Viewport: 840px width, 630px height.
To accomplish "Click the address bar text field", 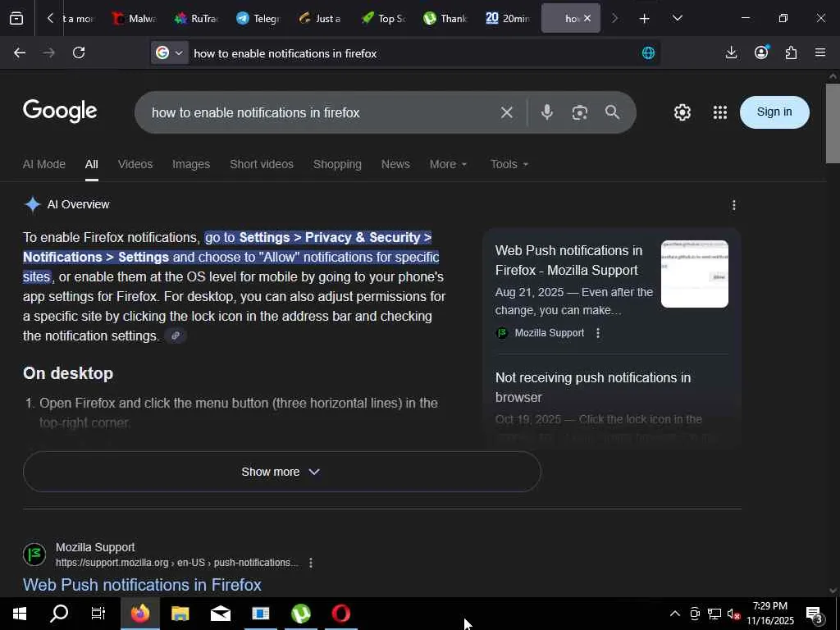I will [413, 53].
